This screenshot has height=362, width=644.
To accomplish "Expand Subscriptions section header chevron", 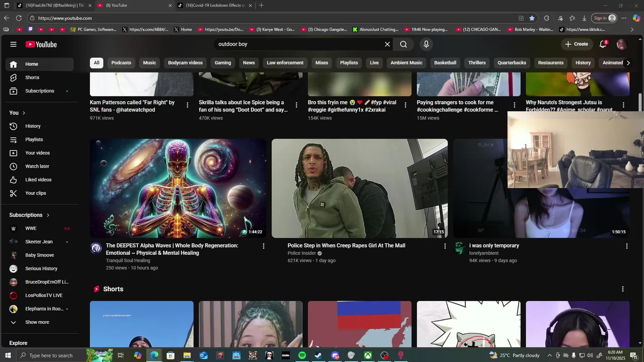I will click(48, 215).
